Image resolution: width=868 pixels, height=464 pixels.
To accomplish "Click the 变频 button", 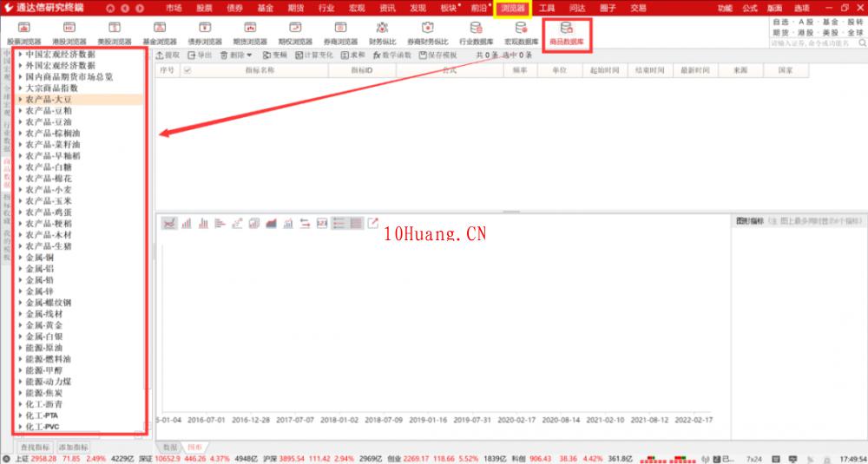I will (275, 56).
